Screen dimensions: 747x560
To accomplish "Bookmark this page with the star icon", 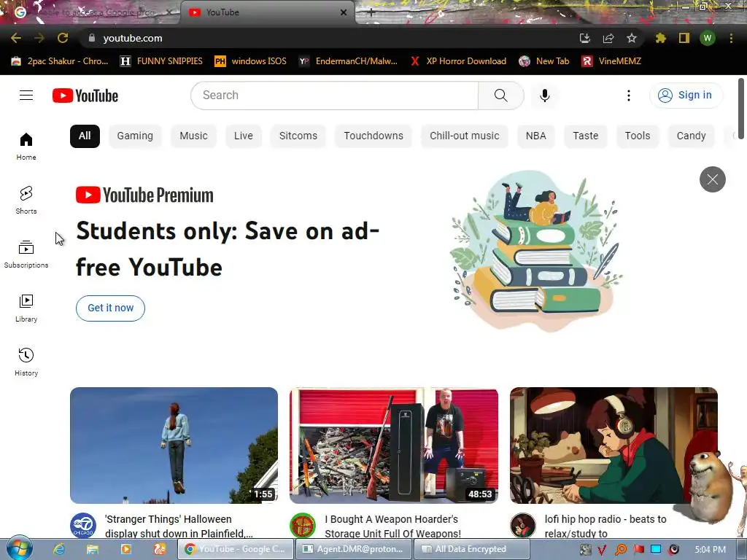I will [632, 38].
